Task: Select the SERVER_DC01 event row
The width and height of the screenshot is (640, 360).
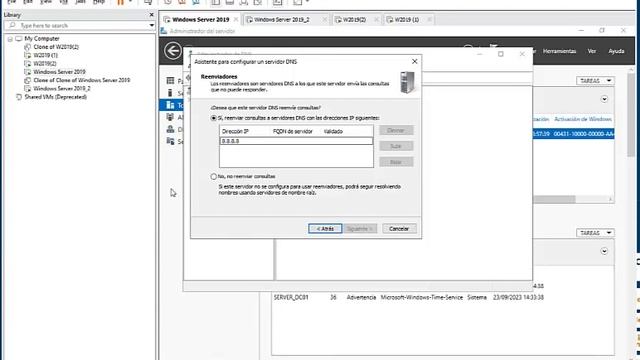Action: [x=409, y=298]
